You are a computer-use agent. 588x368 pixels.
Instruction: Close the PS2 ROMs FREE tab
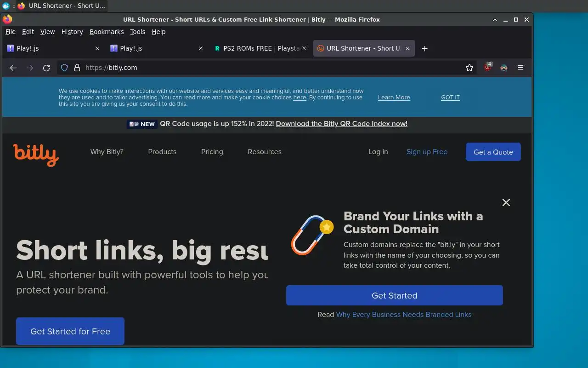304,48
